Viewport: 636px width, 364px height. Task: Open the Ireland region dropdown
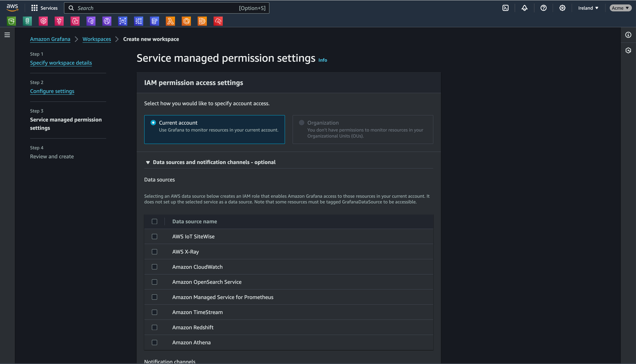click(x=588, y=8)
